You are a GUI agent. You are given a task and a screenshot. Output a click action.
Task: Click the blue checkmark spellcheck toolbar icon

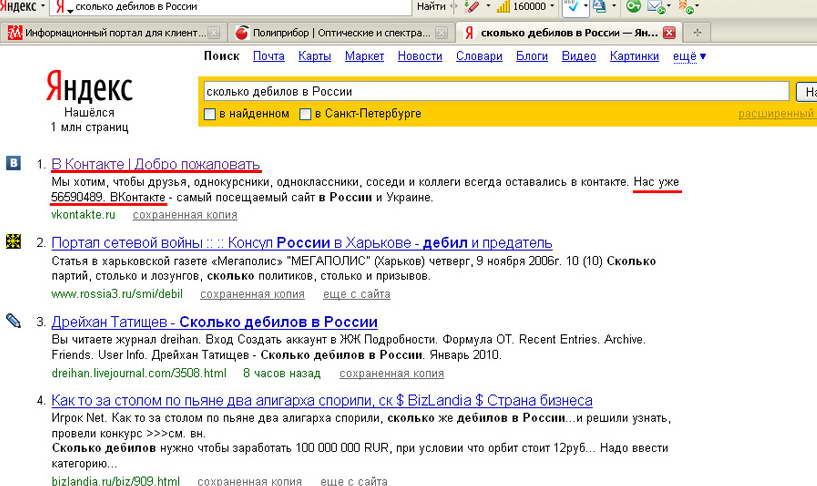coord(572,7)
